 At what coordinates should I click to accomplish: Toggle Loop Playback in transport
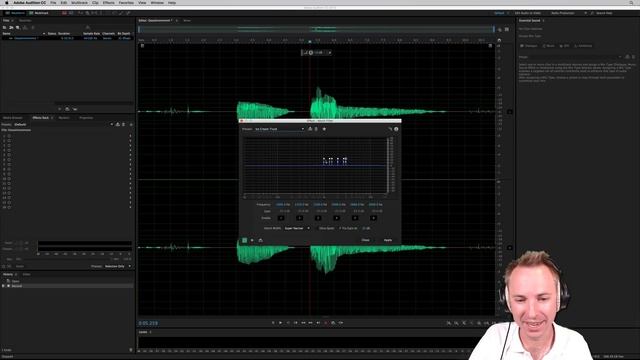333,323
